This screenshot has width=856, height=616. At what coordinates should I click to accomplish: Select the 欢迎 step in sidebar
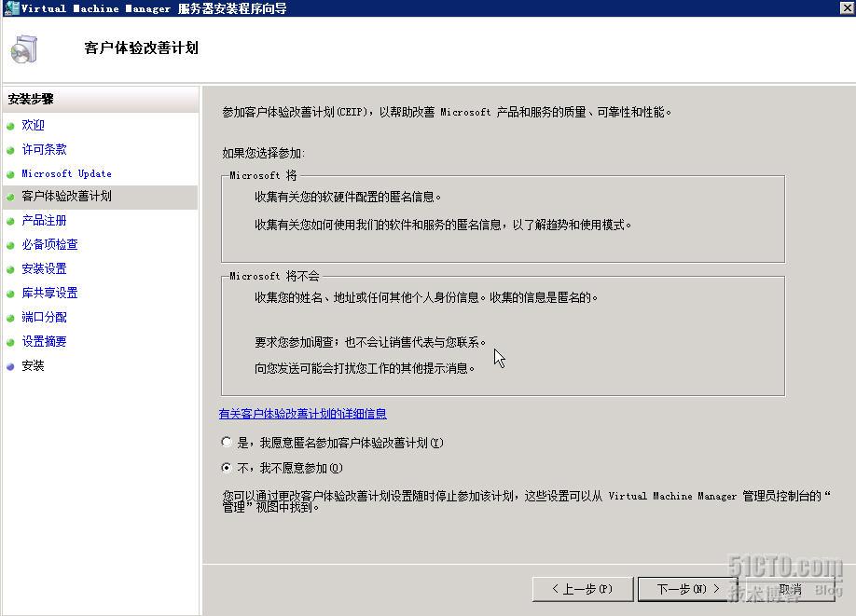tap(33, 126)
